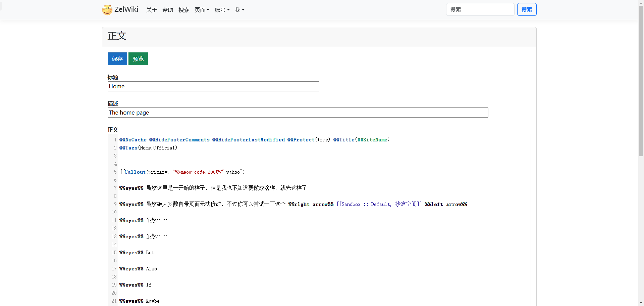Open the 关于 navigation link
This screenshot has width=644, height=306.
[x=152, y=10]
